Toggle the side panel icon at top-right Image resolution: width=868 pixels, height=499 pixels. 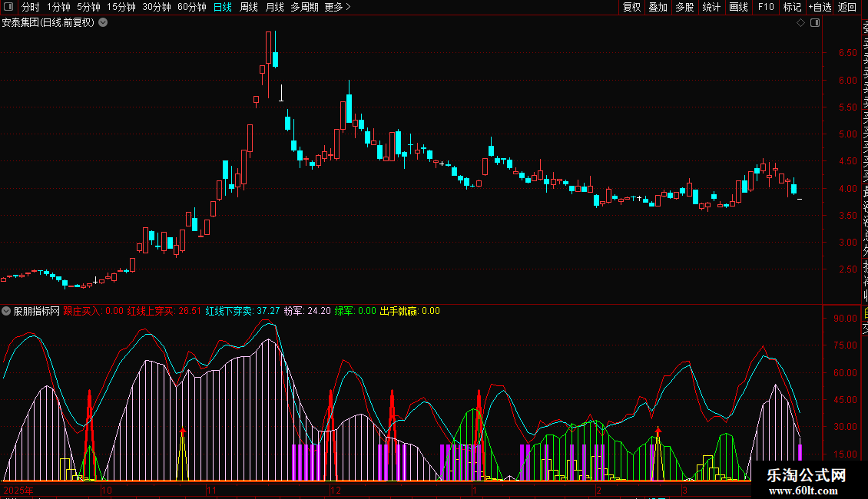tap(815, 23)
